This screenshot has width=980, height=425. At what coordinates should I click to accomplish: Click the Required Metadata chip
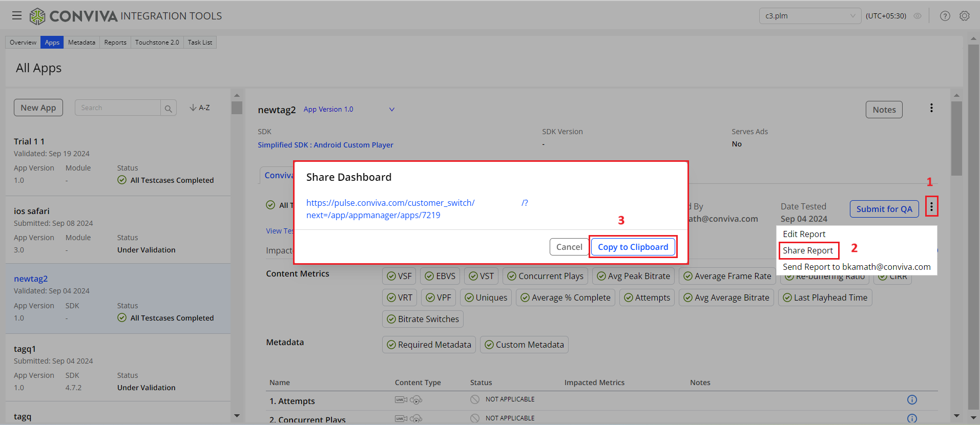coord(429,345)
